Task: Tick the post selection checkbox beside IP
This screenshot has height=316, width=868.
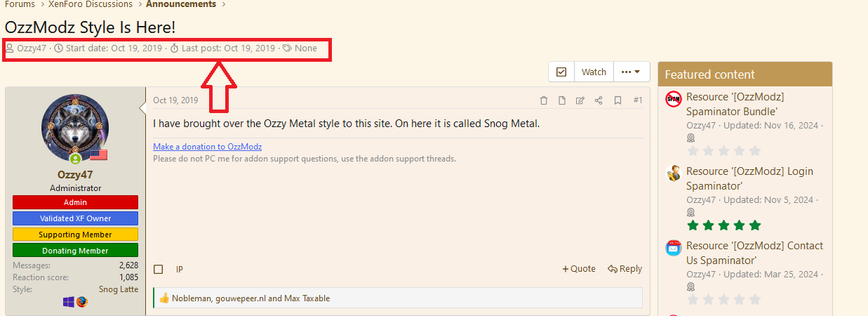Action: click(x=159, y=269)
